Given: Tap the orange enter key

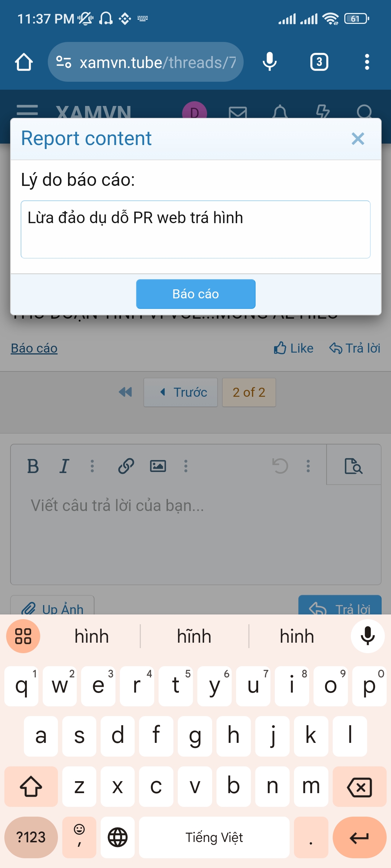Looking at the screenshot, I should point(360,837).
